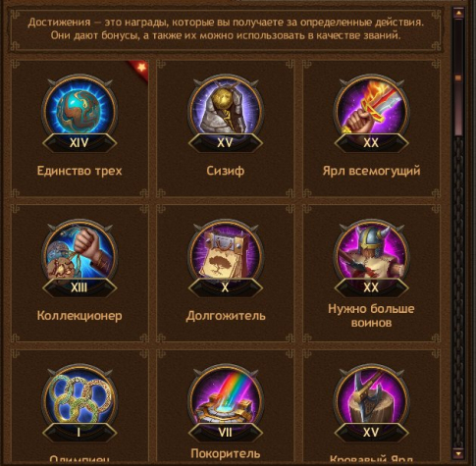Select the Долгожитель calendar tree icon
Image resolution: width=476 pixels, height=466 pixels.
226,255
